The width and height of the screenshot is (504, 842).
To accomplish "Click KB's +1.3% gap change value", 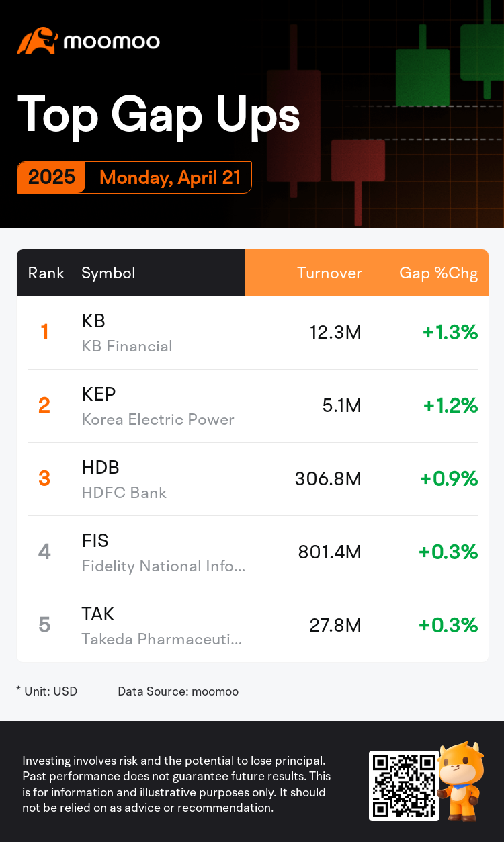I will coord(450,332).
